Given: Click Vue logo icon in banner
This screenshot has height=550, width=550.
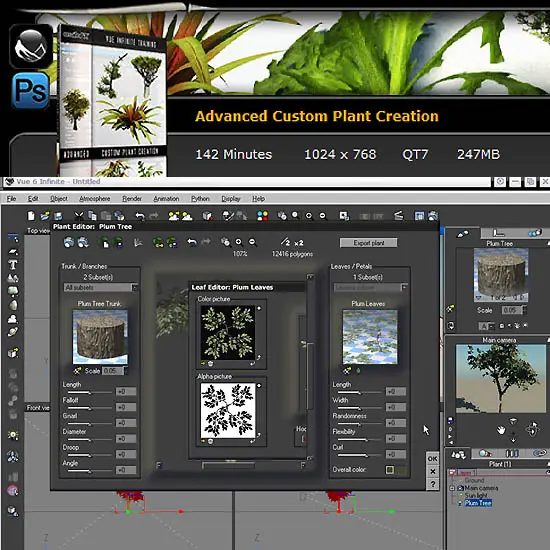Looking at the screenshot, I should pos(31,46).
